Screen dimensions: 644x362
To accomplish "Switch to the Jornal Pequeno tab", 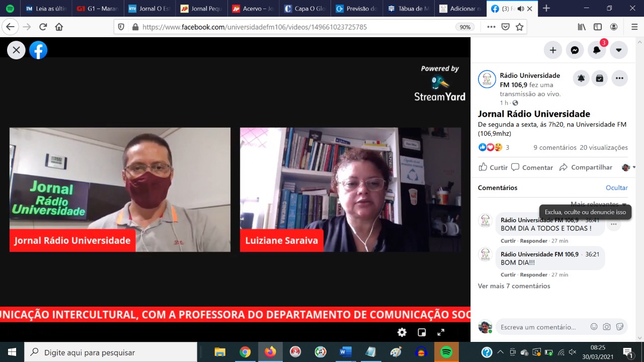I will coord(201,9).
